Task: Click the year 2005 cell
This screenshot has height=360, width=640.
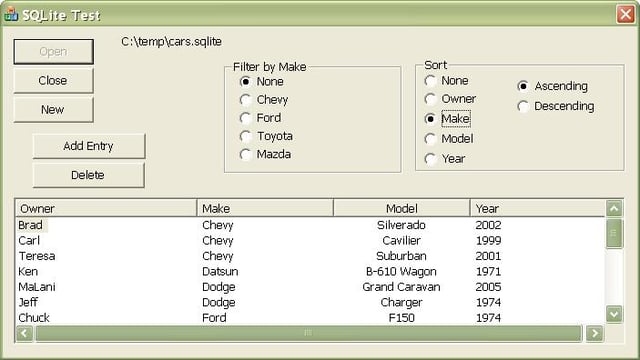Action: pos(488,287)
